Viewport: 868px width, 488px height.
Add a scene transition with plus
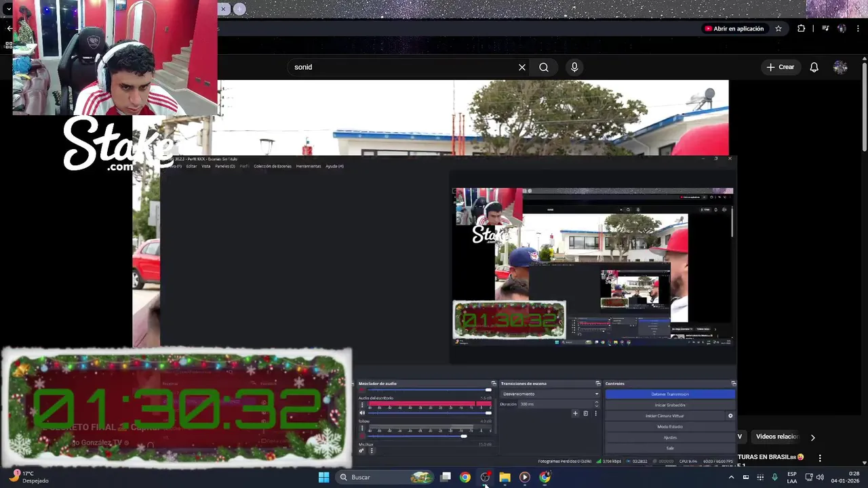pyautogui.click(x=575, y=413)
